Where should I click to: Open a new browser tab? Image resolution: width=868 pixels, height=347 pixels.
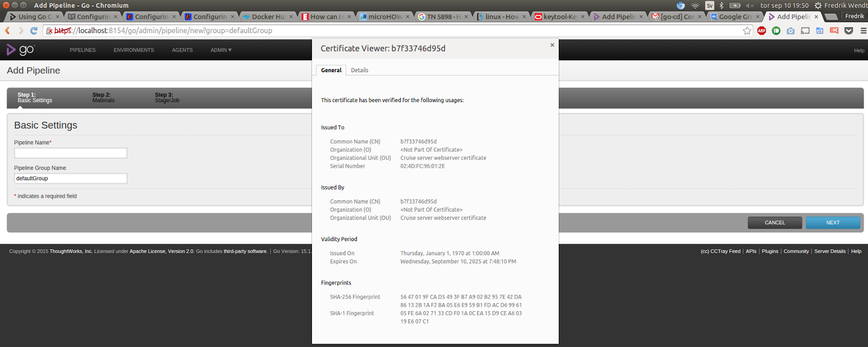click(x=830, y=17)
